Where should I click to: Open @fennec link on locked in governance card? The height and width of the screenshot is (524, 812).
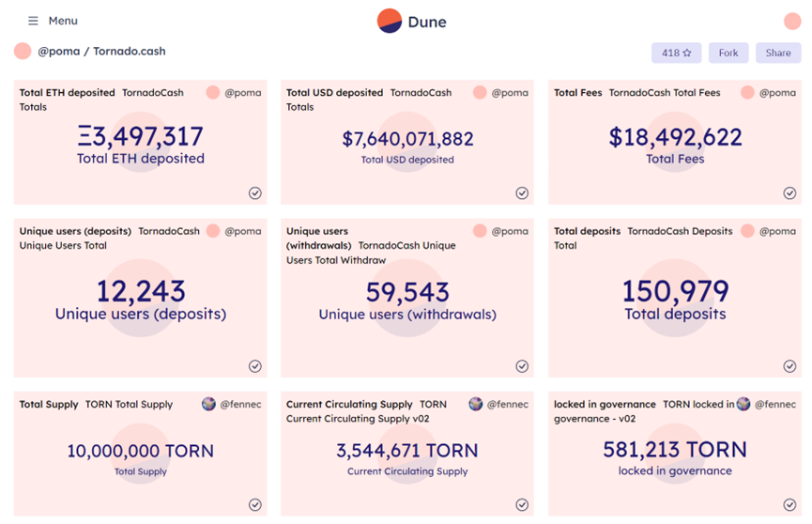775,405
